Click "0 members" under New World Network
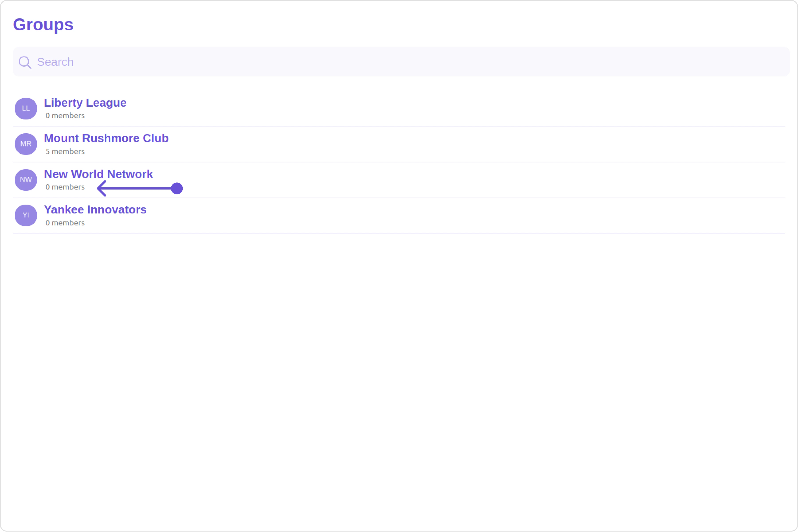This screenshot has height=532, width=798. pos(65,187)
